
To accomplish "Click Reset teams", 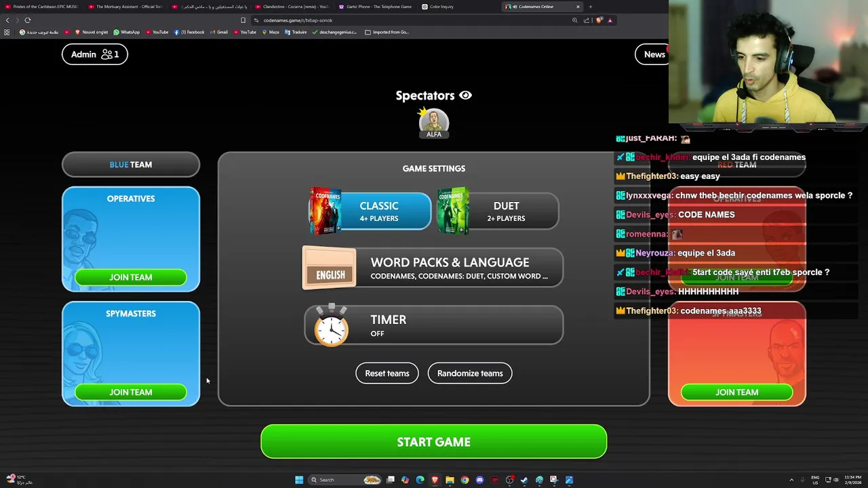I will click(387, 373).
